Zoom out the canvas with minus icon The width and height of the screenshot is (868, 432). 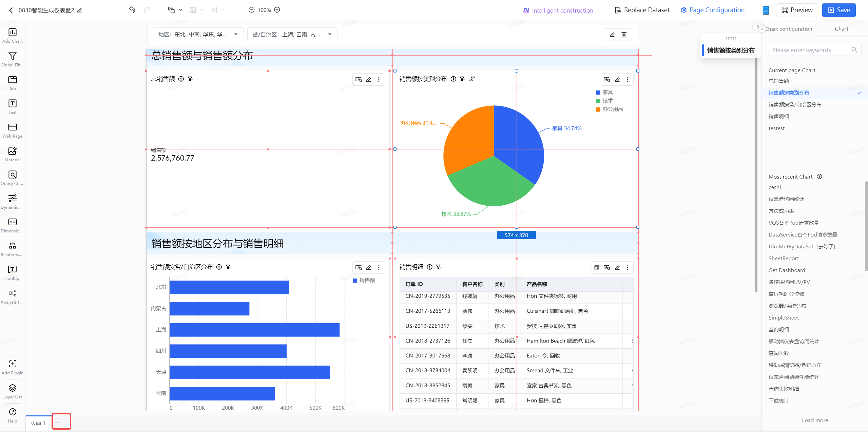tap(251, 10)
